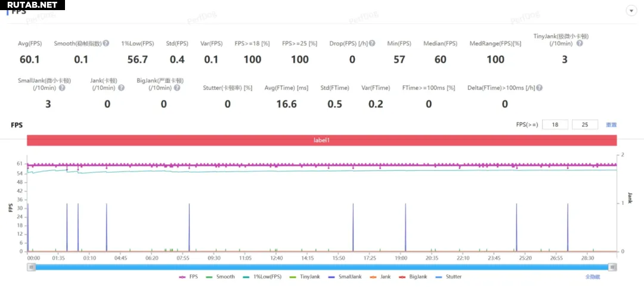Toggle the BigJank legend entry
The height and width of the screenshot is (287, 644).
pyautogui.click(x=413, y=276)
